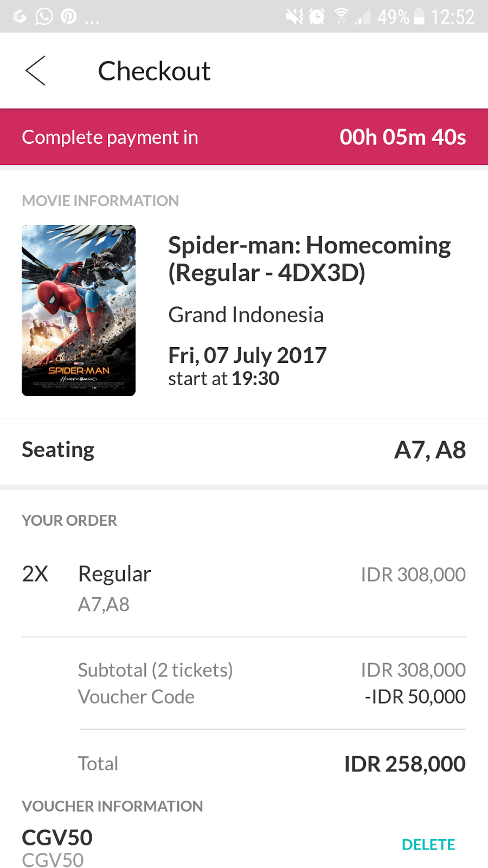Tap the Wi-Fi status icon

pyautogui.click(x=341, y=17)
